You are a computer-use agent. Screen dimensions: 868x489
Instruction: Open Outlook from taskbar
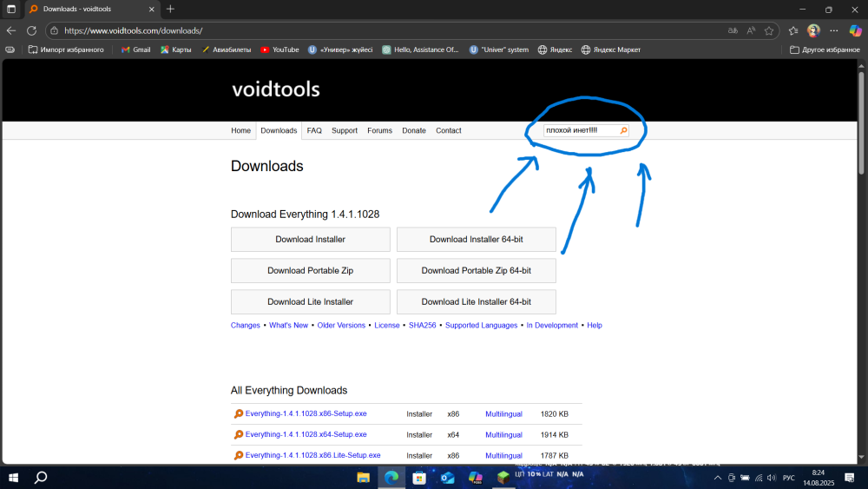[447, 478]
